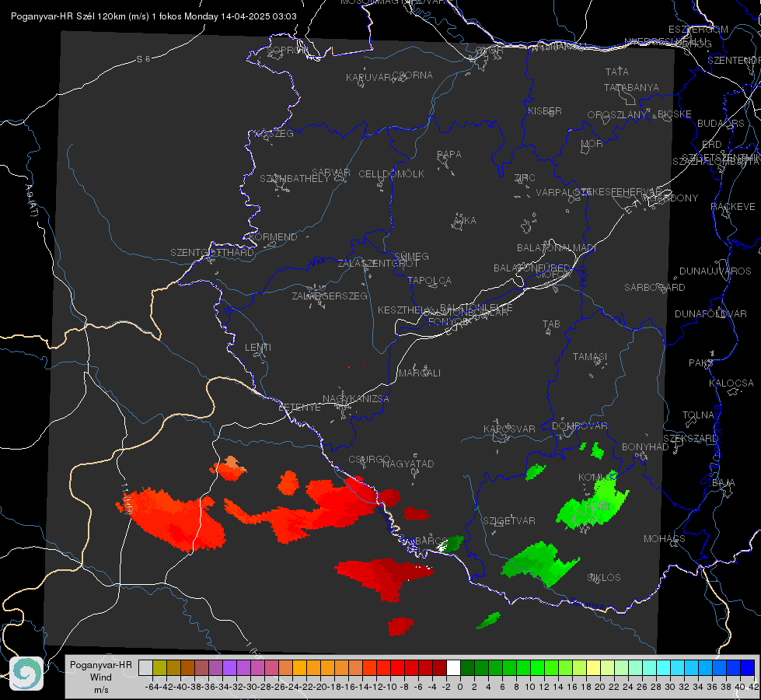
Task: Click the TAB town label
Action: 551,324
